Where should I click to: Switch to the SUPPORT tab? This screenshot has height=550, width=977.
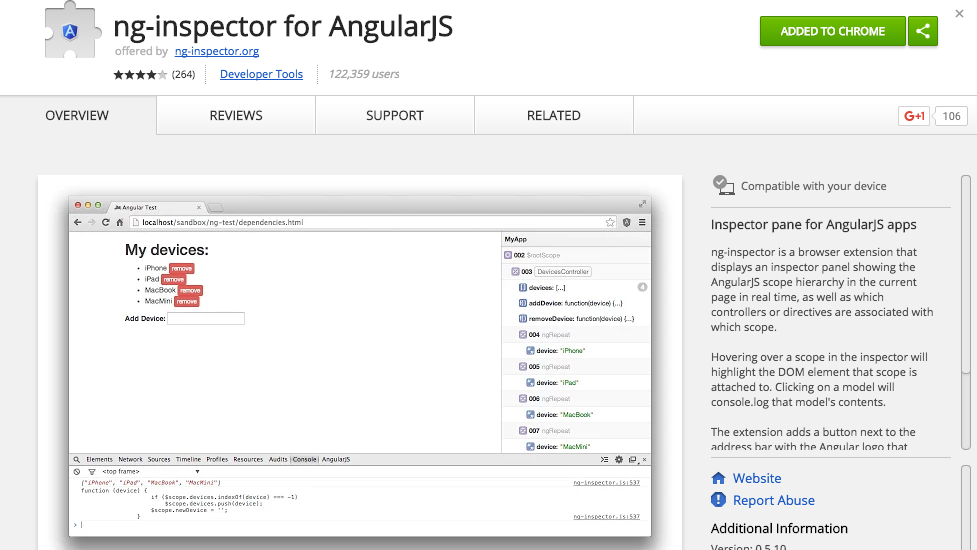point(395,116)
